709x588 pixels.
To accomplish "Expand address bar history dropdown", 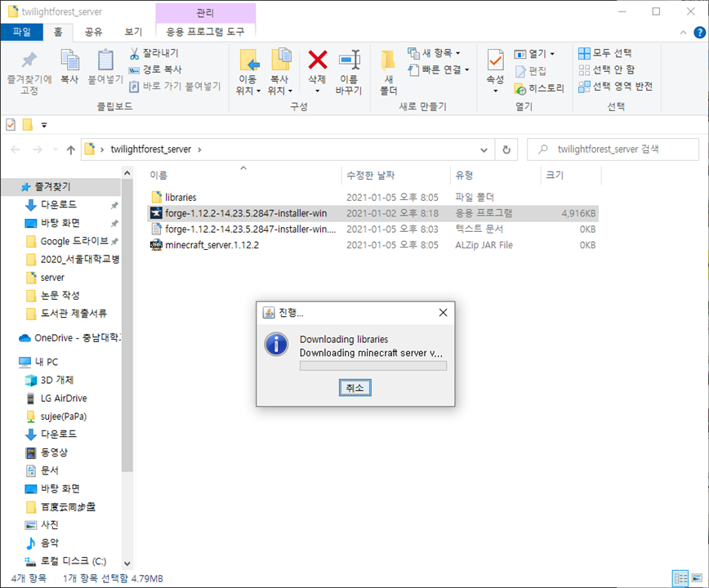I will 484,149.
